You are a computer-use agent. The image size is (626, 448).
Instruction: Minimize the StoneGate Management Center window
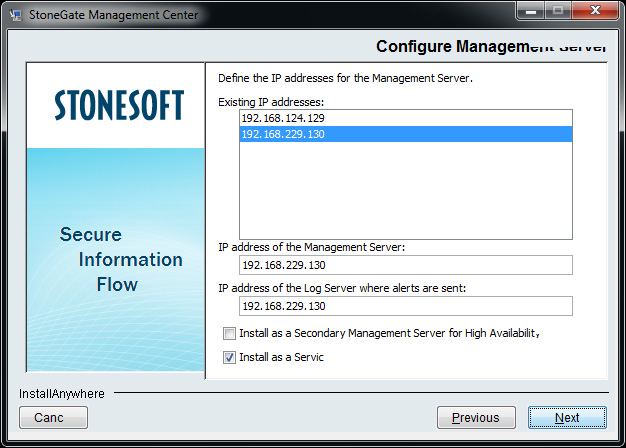[531, 12]
